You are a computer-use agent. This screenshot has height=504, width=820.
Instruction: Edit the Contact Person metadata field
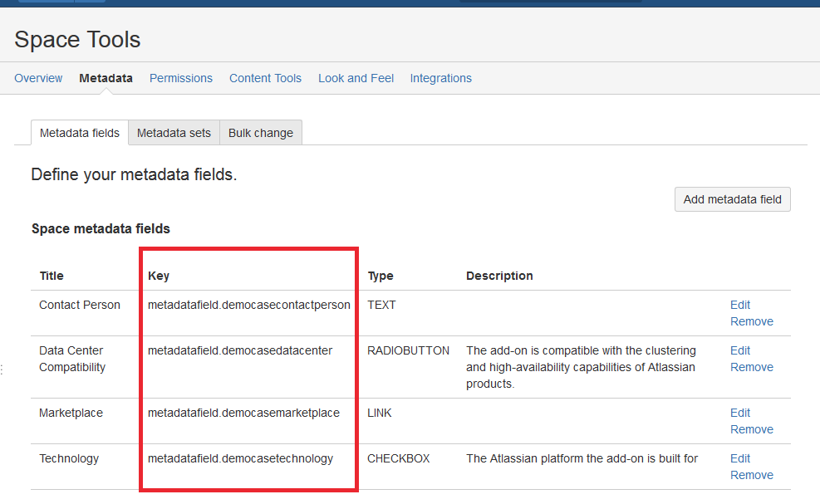[740, 305]
